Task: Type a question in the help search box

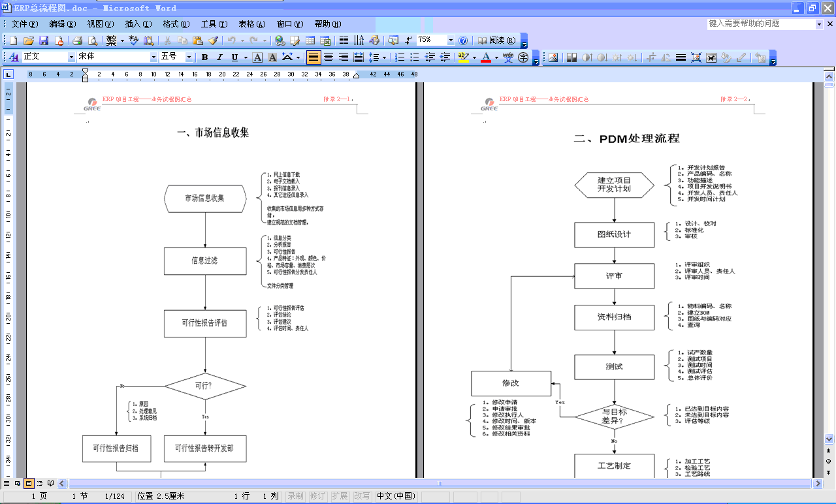Action: [761, 24]
